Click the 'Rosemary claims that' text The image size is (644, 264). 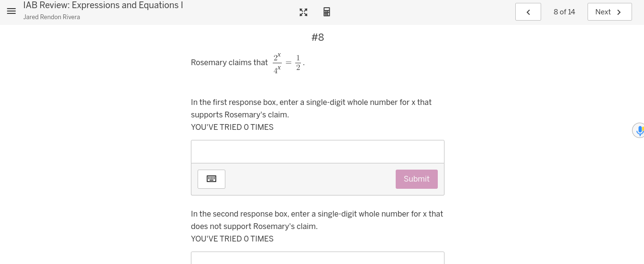(x=229, y=63)
